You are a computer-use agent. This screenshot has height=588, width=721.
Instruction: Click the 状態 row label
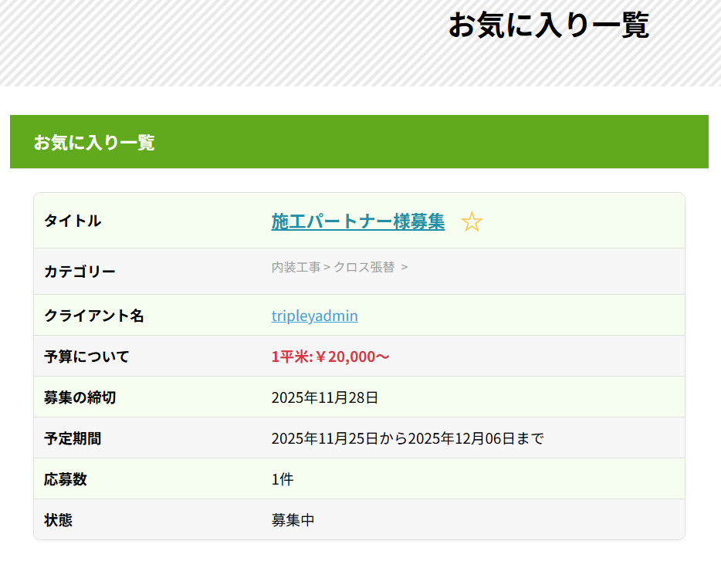(x=58, y=520)
